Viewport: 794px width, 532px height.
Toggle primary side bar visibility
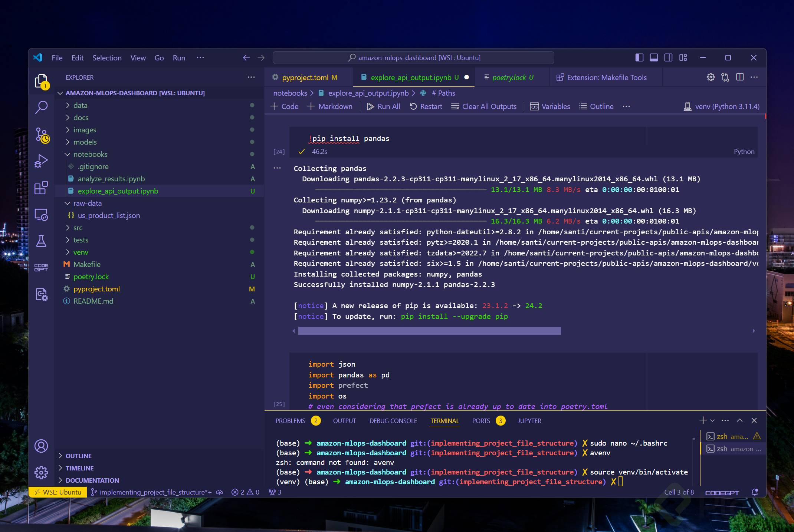pyautogui.click(x=639, y=57)
